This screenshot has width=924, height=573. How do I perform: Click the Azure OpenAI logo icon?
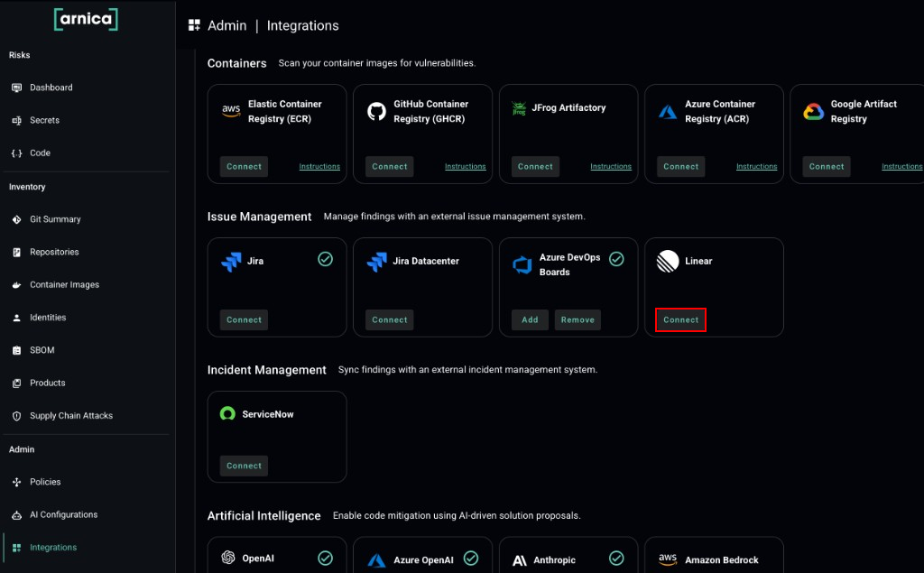[x=376, y=560]
